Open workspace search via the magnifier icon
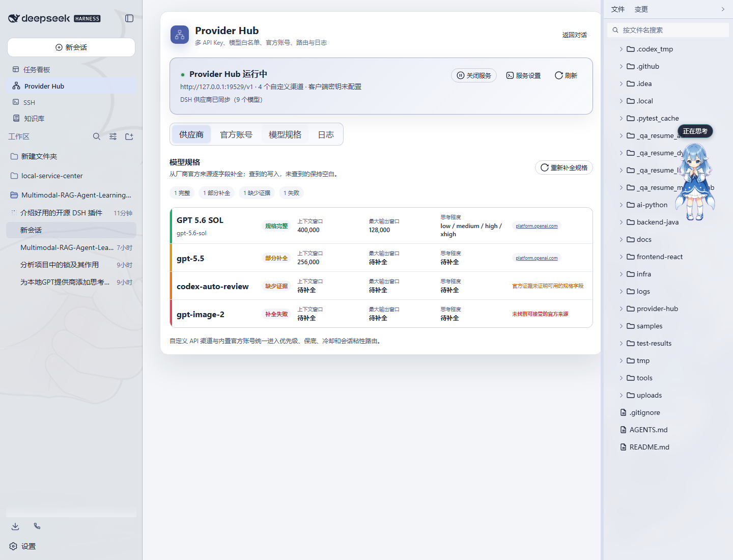 [97, 136]
